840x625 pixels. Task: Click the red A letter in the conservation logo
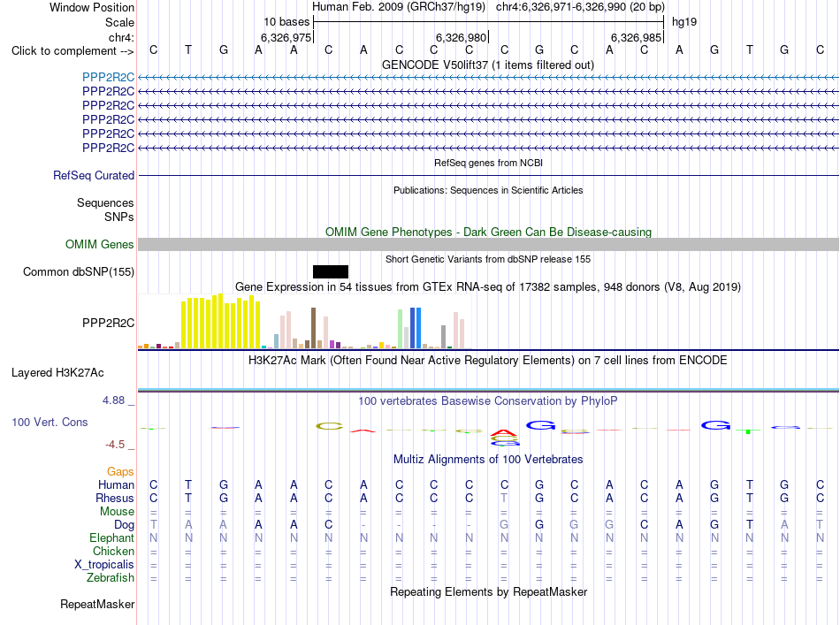504,433
